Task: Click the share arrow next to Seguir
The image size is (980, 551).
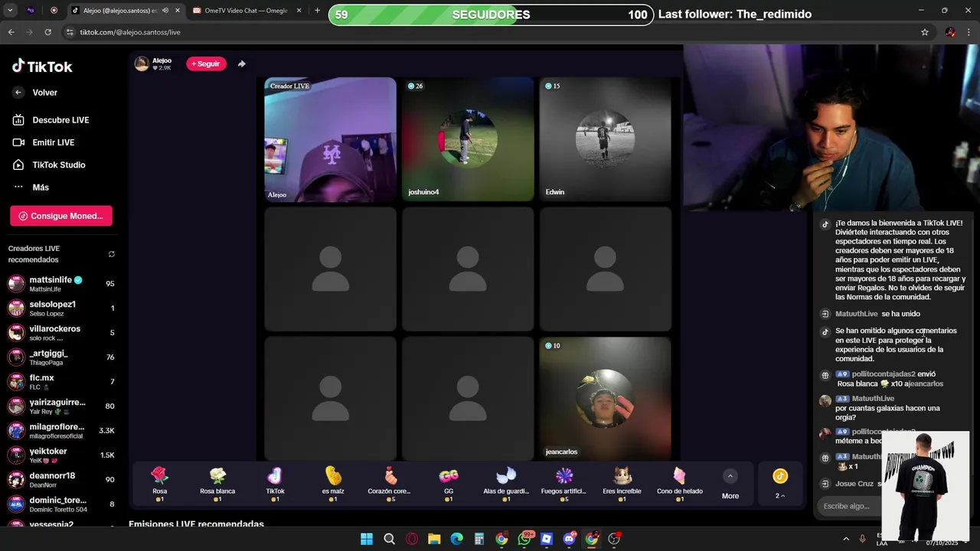Action: pyautogui.click(x=242, y=64)
